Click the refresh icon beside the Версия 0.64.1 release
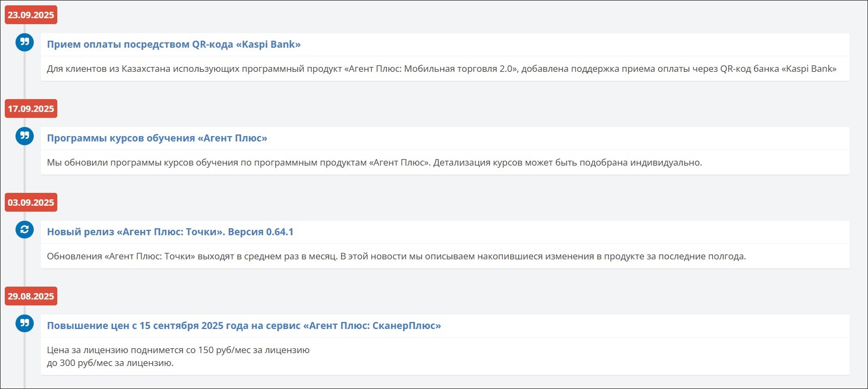The width and height of the screenshot is (868, 389). [x=25, y=230]
